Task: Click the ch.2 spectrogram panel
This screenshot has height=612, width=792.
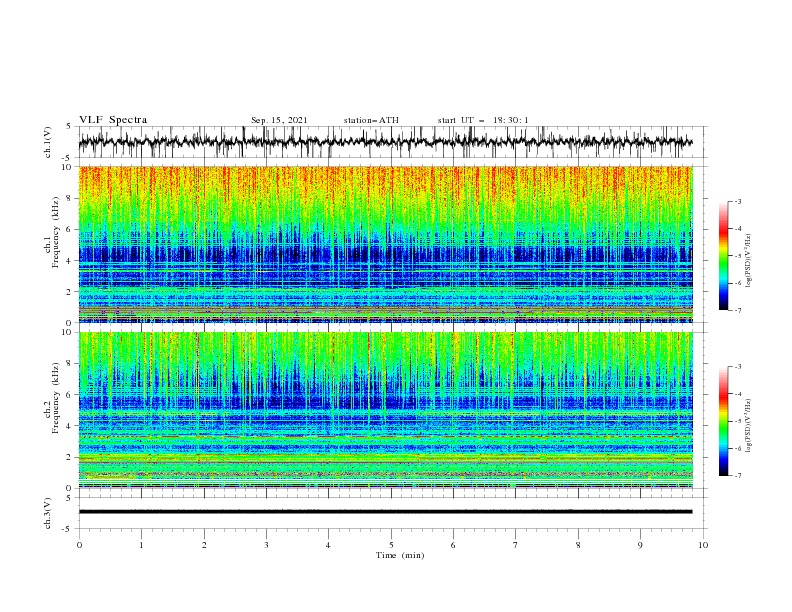Action: click(x=386, y=410)
